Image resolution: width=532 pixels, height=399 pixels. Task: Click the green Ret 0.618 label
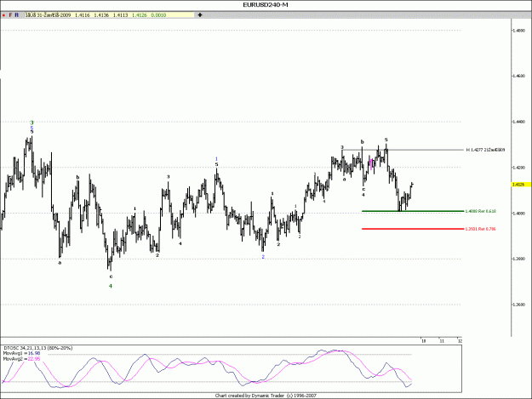click(480, 211)
